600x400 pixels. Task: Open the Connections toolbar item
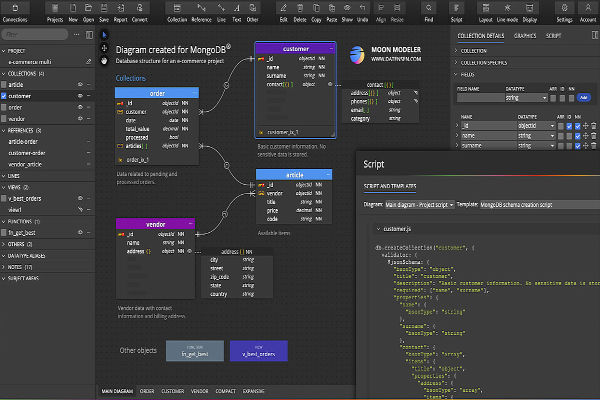(x=15, y=13)
